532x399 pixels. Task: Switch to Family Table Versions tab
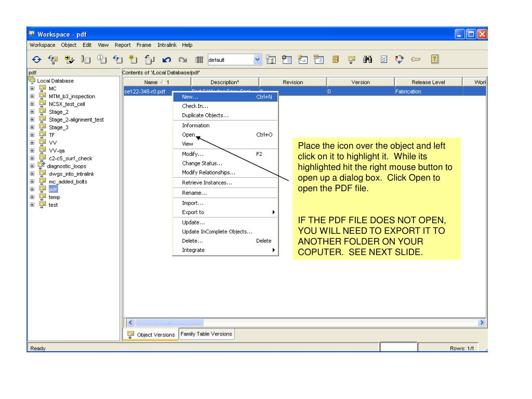(206, 334)
